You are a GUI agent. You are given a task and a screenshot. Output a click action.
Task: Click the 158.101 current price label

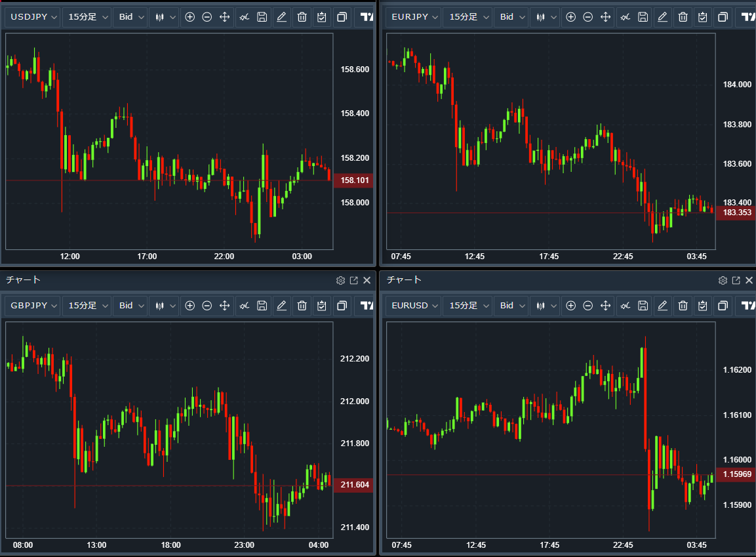point(354,180)
